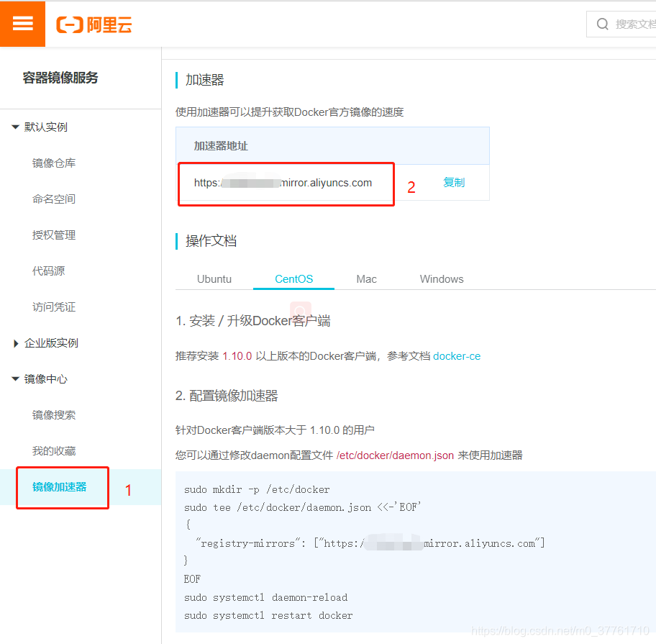Open 代码源 in the sidebar
The width and height of the screenshot is (656, 644).
click(48, 271)
